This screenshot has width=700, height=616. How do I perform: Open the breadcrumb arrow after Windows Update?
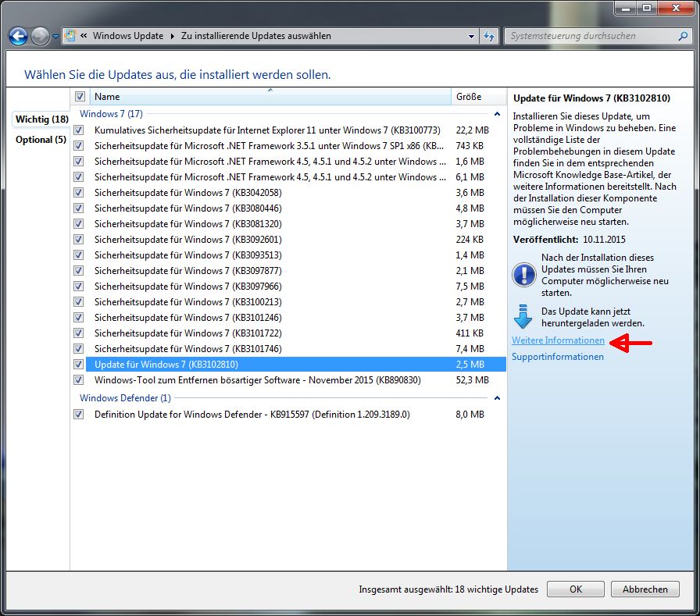(x=173, y=36)
